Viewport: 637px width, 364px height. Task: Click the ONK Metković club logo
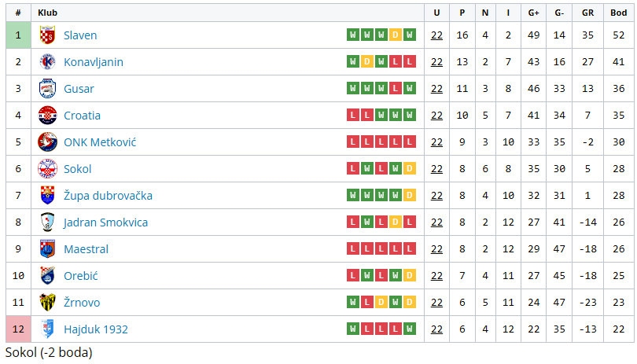[x=47, y=142]
